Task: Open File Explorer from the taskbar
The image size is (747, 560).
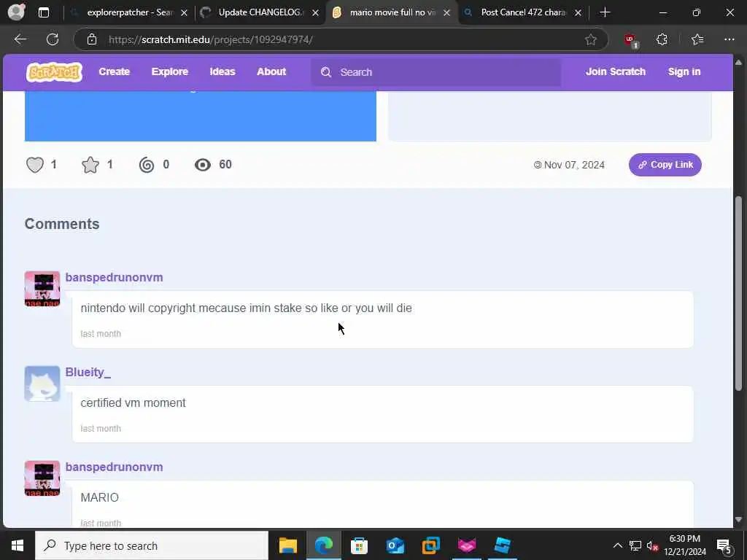Action: click(x=287, y=545)
